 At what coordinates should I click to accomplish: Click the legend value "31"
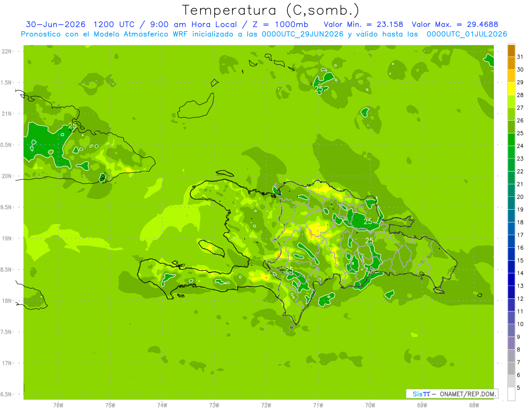pyautogui.click(x=520, y=57)
